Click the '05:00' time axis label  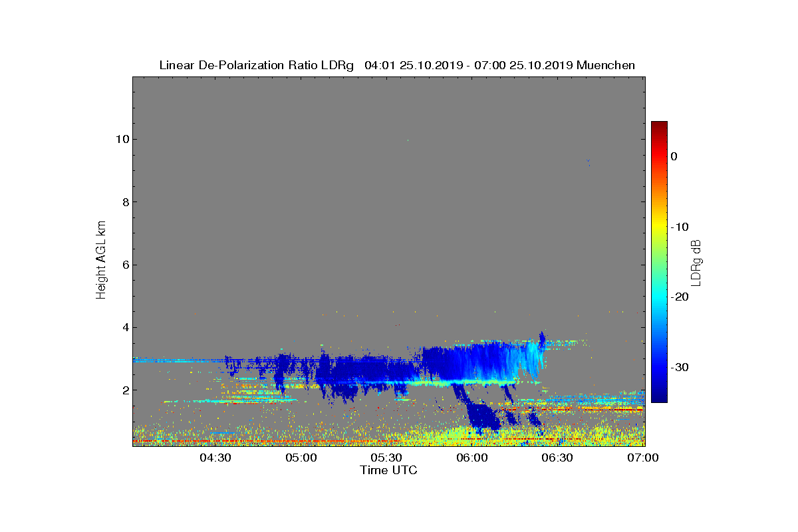pyautogui.click(x=301, y=458)
